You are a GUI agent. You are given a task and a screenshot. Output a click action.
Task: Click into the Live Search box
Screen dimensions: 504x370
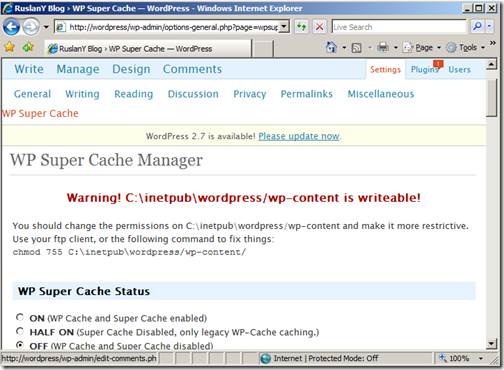tap(399, 27)
